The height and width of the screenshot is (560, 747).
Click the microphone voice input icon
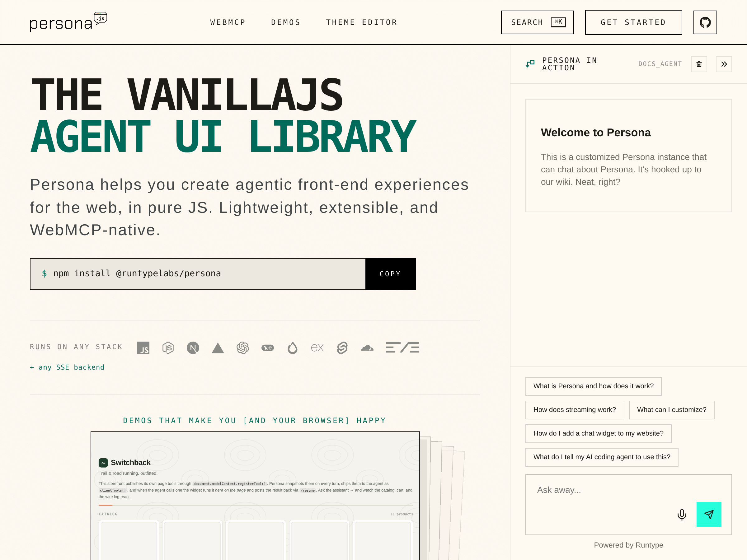682,515
